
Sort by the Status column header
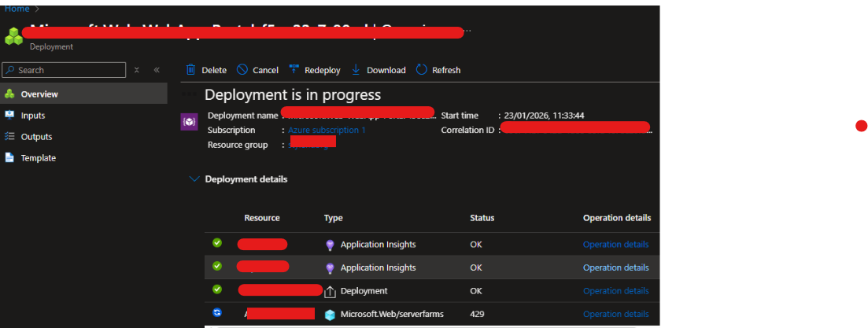482,218
